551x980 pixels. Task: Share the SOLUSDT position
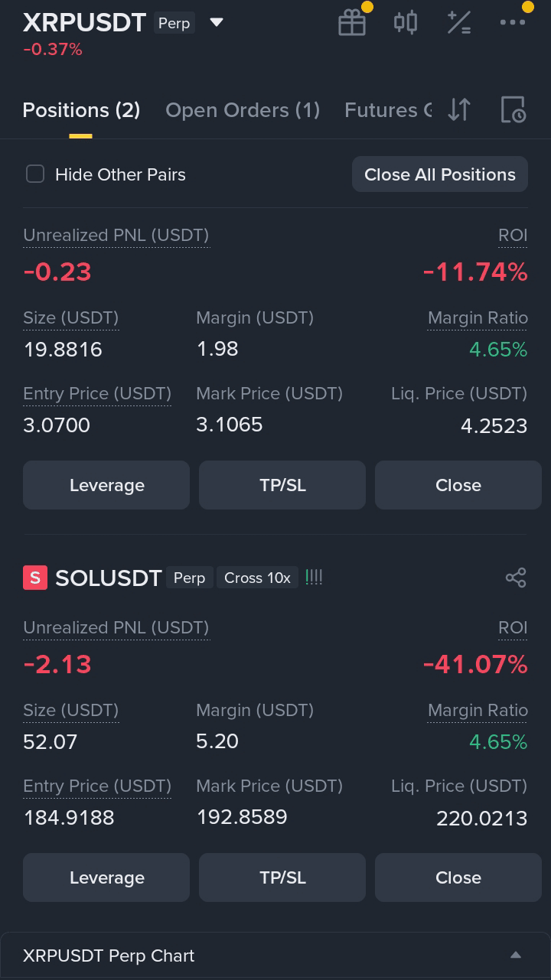516,578
